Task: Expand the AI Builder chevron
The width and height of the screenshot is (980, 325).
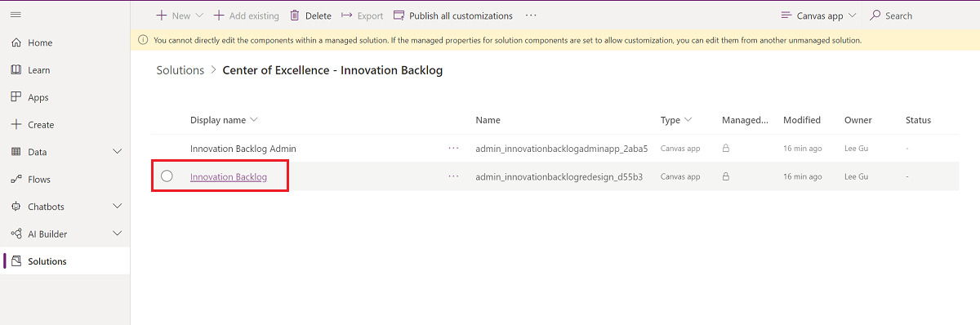Action: click(x=117, y=234)
